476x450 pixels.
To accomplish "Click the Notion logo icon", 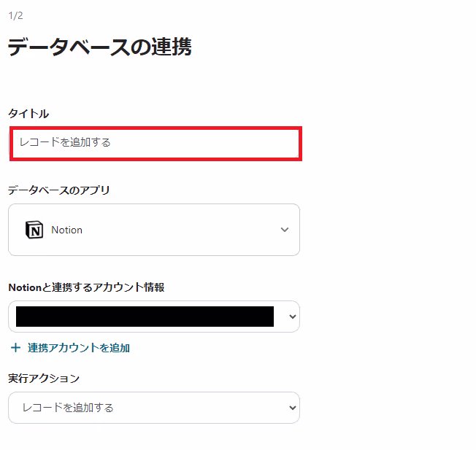I will point(34,230).
